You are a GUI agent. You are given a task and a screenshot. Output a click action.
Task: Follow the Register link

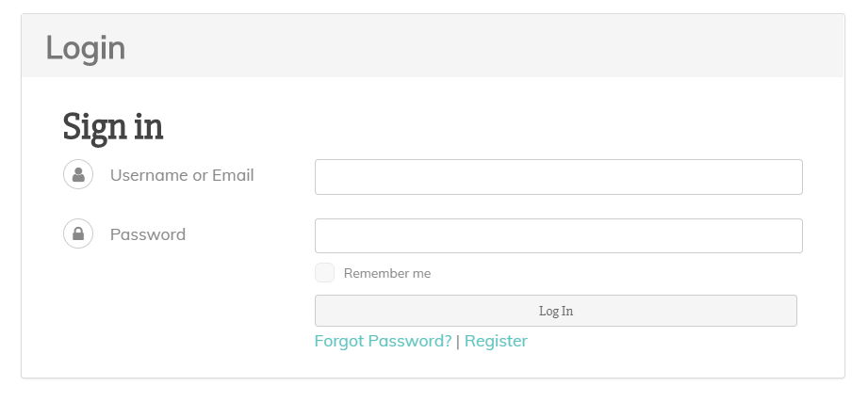click(496, 341)
